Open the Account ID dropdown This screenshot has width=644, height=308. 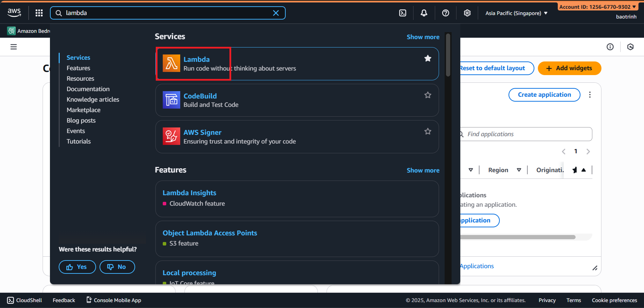pyautogui.click(x=597, y=7)
